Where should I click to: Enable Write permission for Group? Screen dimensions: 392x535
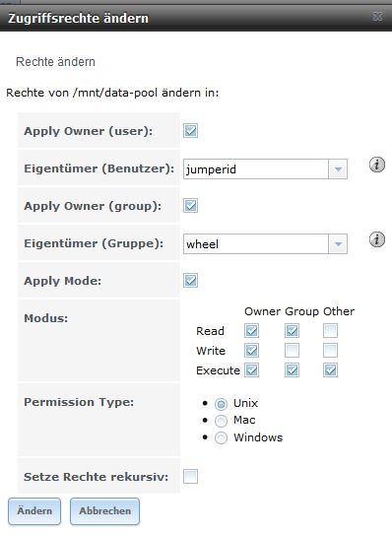[x=293, y=351]
